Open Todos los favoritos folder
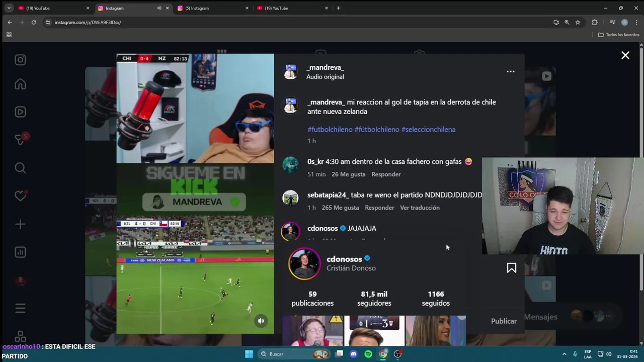Screen dimensions: 644x362 click(618, 35)
